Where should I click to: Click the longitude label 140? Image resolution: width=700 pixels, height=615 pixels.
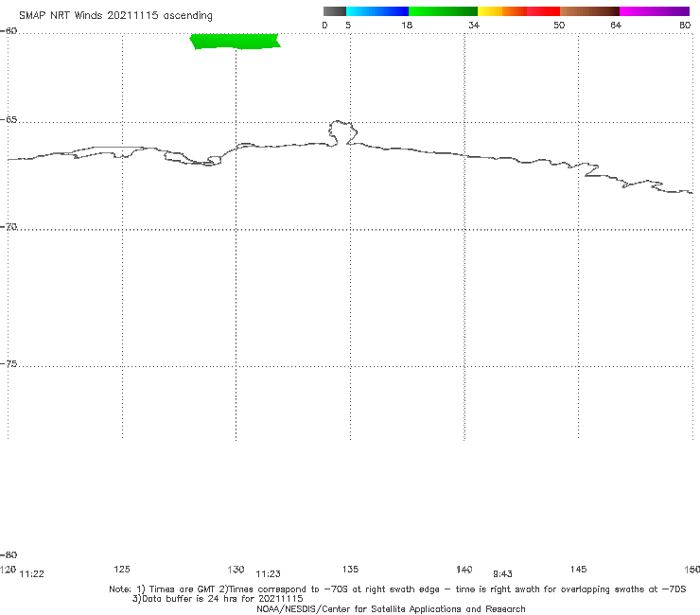pos(464,569)
